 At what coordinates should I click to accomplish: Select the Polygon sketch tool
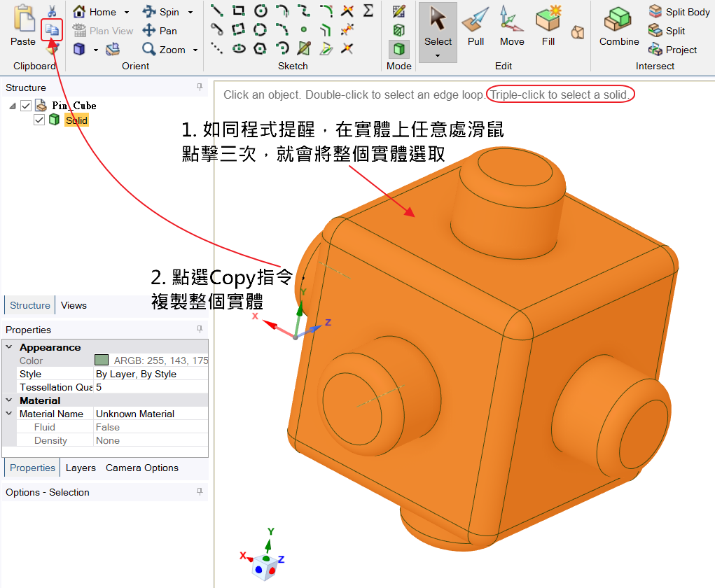click(x=261, y=48)
